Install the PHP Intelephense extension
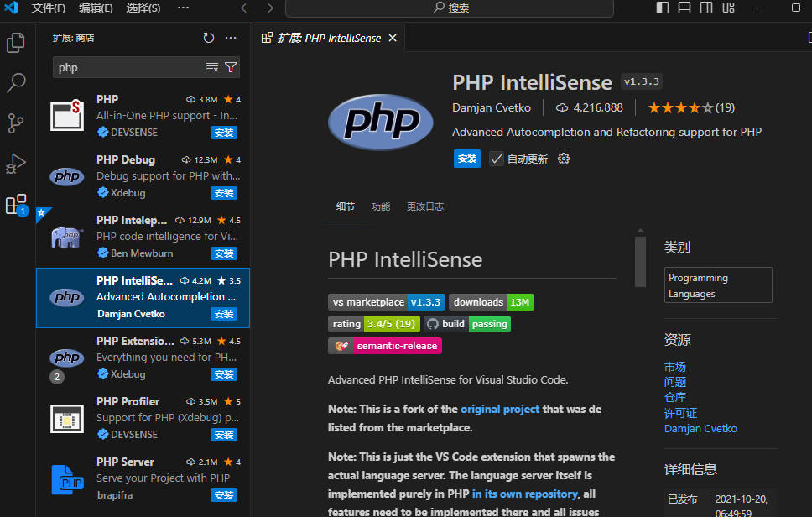The image size is (812, 517). (224, 253)
